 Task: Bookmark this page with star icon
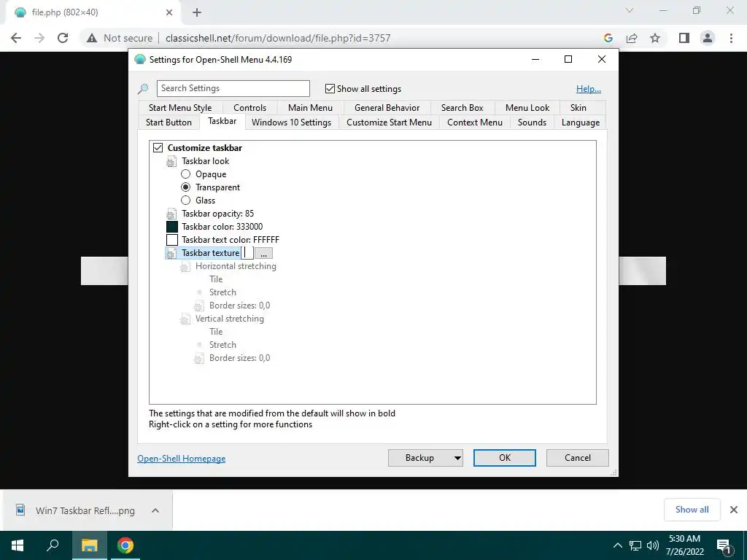tap(655, 38)
